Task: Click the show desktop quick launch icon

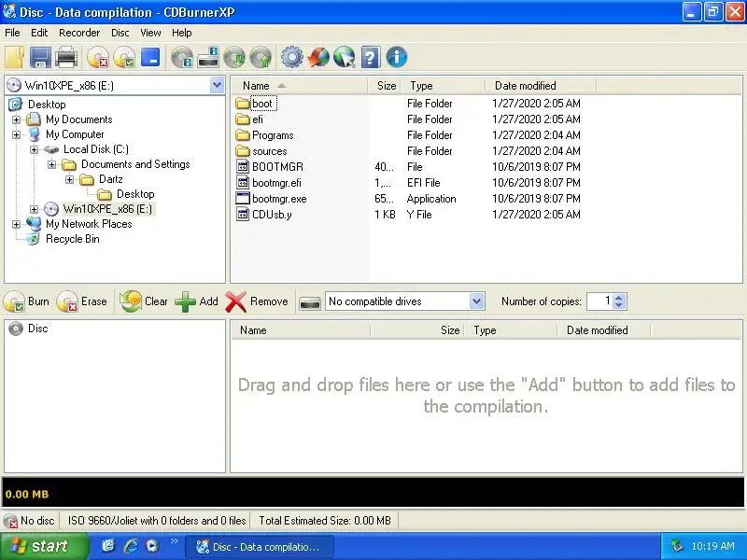Action: (108, 546)
